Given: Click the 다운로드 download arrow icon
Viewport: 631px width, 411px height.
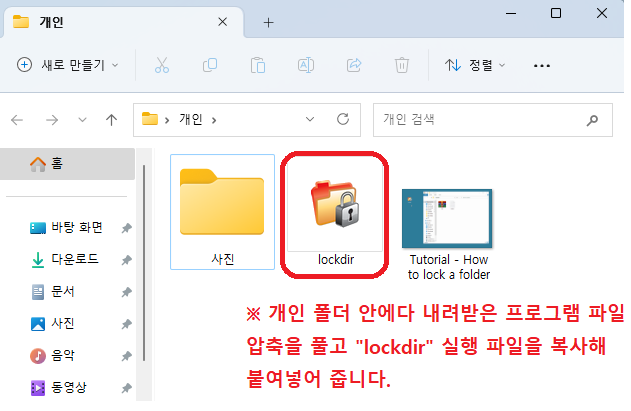Looking at the screenshot, I should coord(38,260).
